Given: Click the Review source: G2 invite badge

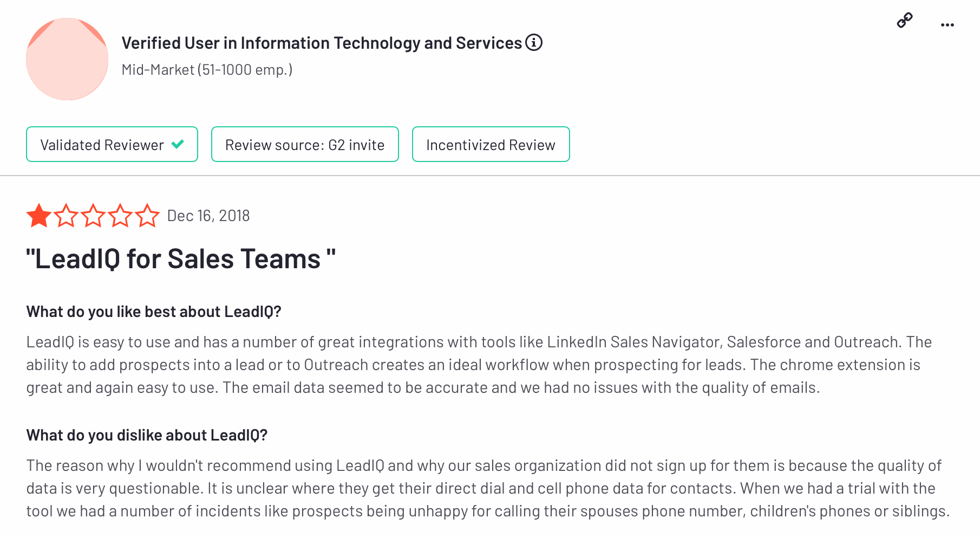Looking at the screenshot, I should [x=305, y=144].
